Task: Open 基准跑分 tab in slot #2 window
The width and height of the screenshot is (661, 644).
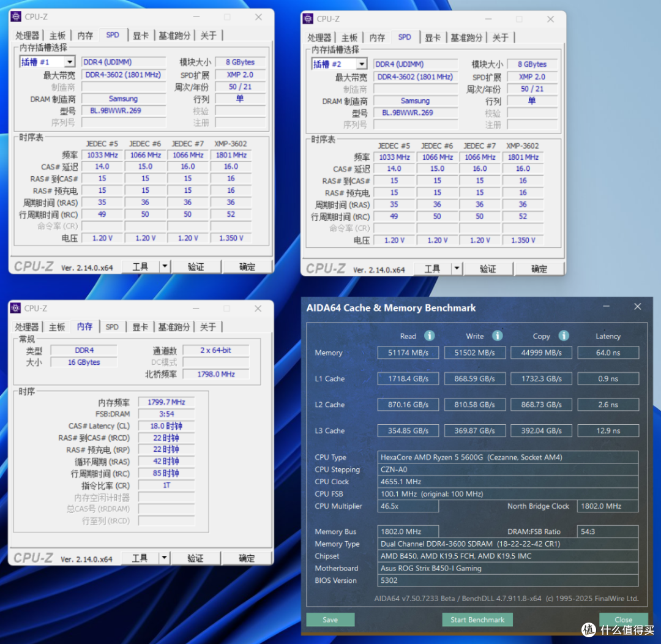Action: coord(466,37)
